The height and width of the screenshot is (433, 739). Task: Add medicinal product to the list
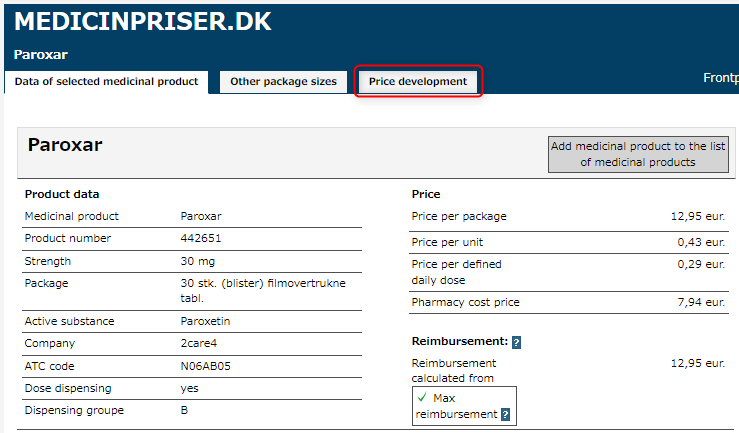(638, 154)
